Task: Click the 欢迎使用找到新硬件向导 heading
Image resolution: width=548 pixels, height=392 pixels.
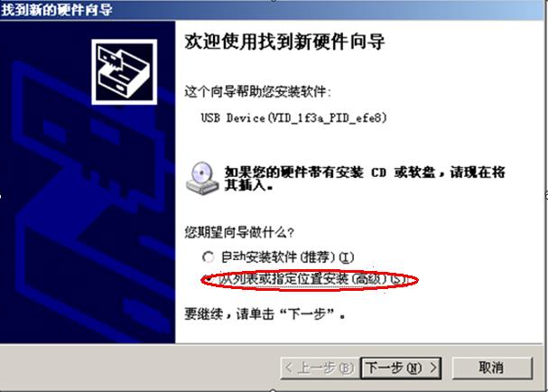Action: tap(284, 42)
